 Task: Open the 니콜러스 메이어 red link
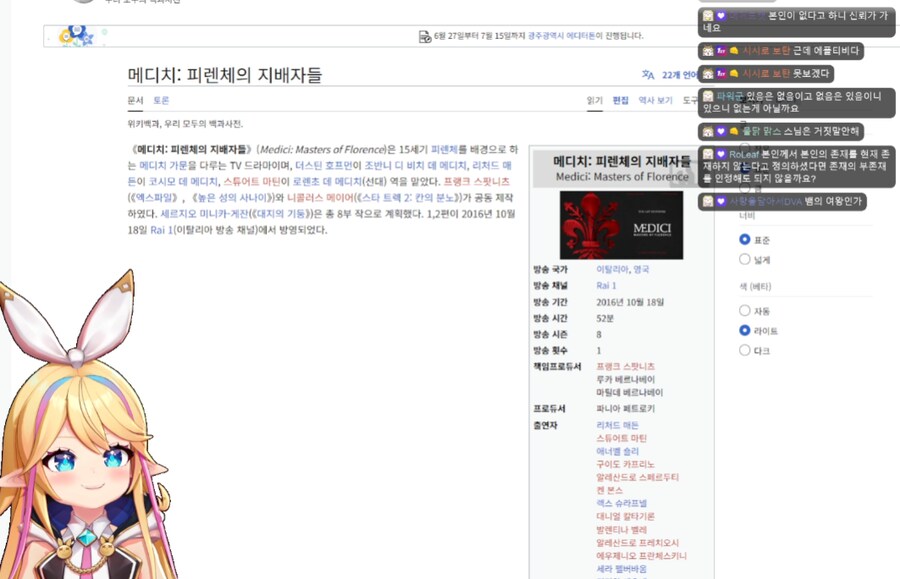click(x=320, y=198)
